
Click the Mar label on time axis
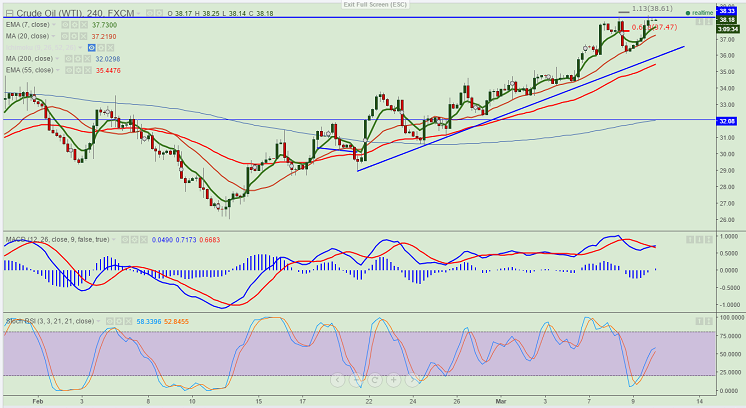pyautogui.click(x=501, y=401)
